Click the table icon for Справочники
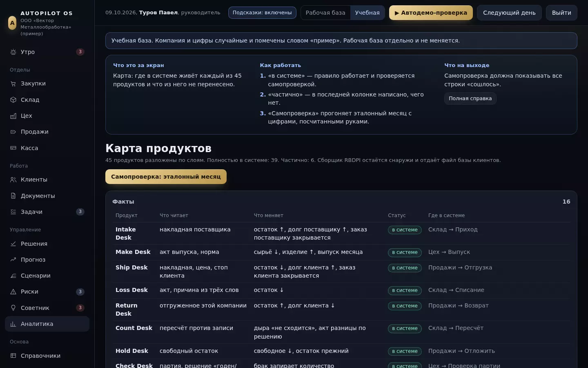 tap(13, 356)
